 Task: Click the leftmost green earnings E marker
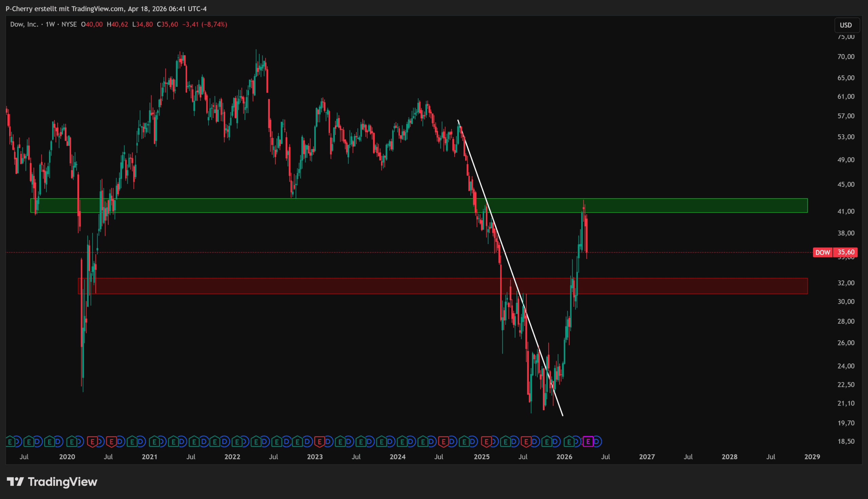(x=10, y=441)
